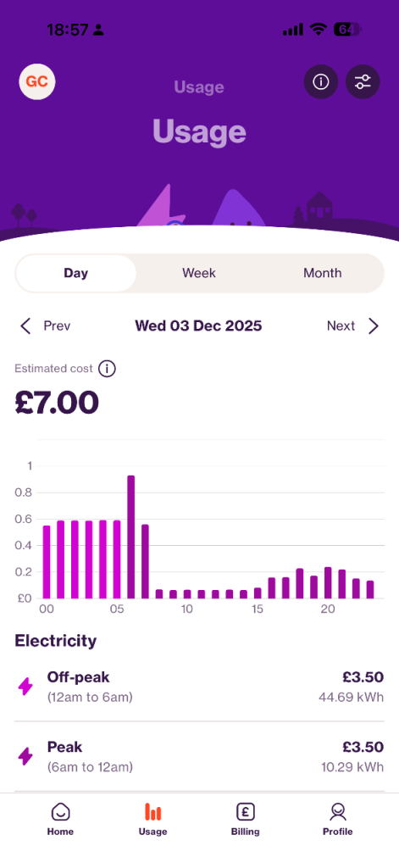Select the tallest bar at 06 hours

[131, 537]
